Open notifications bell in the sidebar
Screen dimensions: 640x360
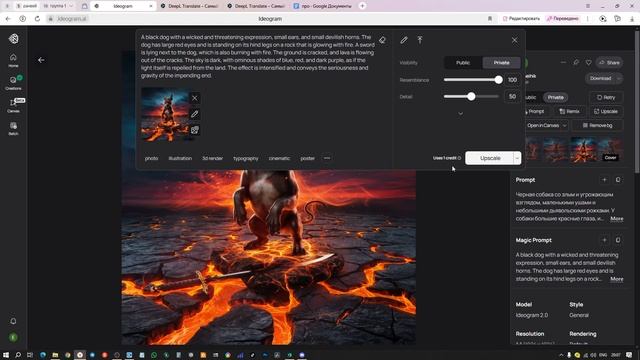pyautogui.click(x=13, y=321)
